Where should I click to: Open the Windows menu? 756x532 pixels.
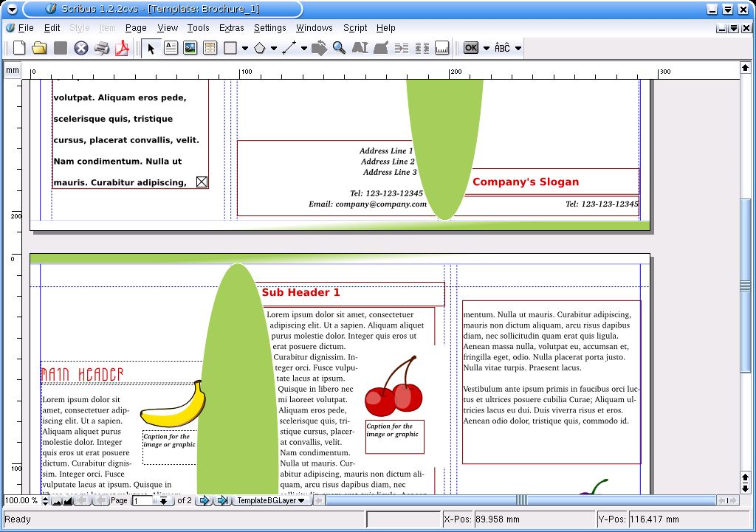click(x=315, y=28)
